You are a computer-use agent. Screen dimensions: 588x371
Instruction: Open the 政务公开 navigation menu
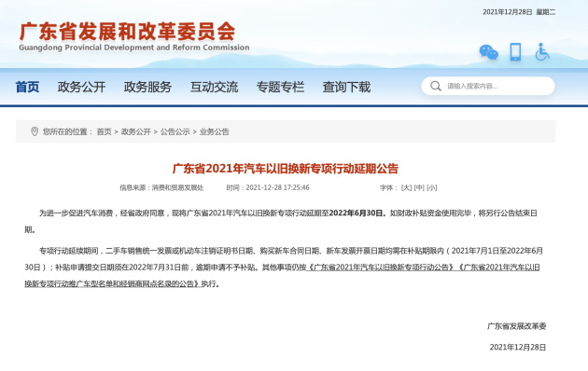(81, 87)
